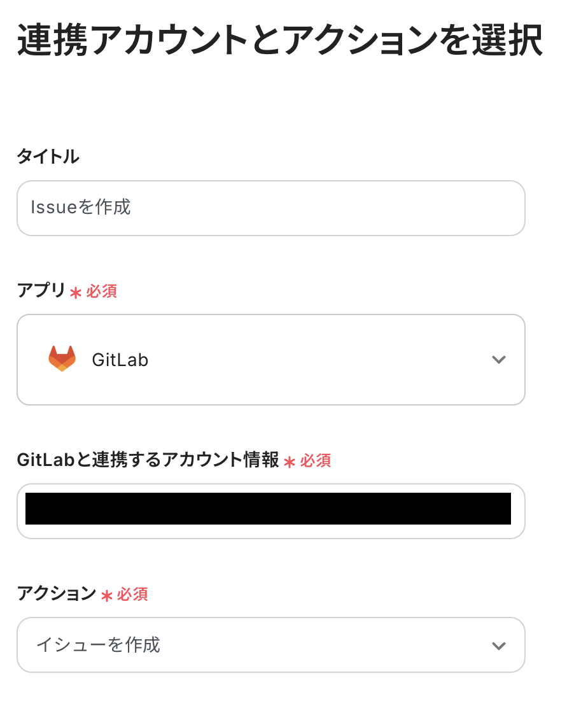Viewport: 588px width, 727px height.
Task: Click the GitLab app name text
Action: [x=120, y=360]
